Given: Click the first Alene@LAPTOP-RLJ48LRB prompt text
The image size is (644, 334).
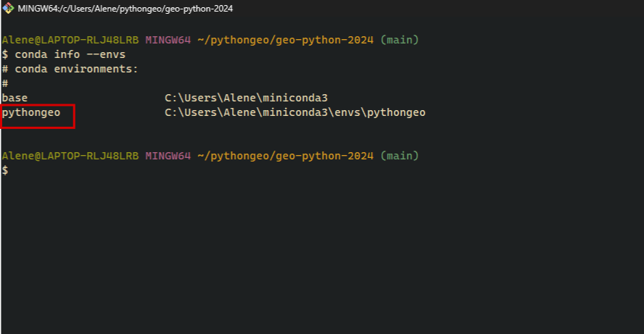Looking at the screenshot, I should pos(70,39).
